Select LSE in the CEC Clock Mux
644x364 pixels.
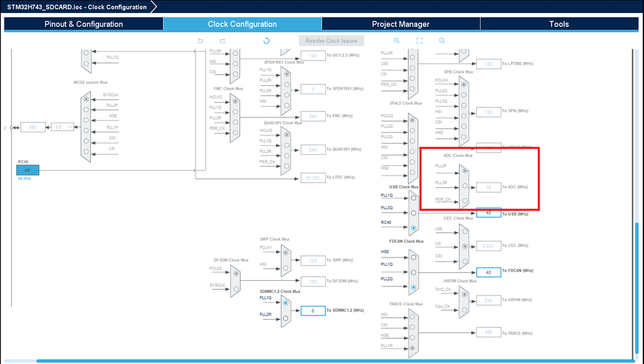tap(465, 231)
